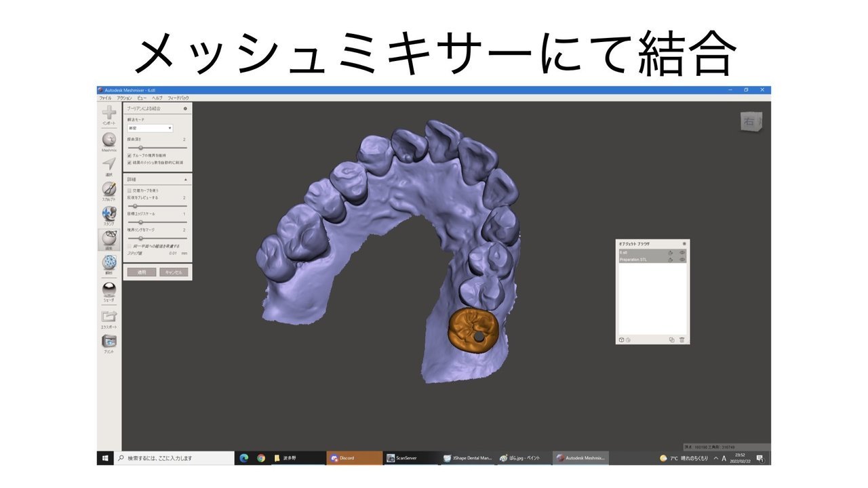The image size is (868, 488).
Task: Open the Actions (アクション) menu
Action: (x=124, y=98)
